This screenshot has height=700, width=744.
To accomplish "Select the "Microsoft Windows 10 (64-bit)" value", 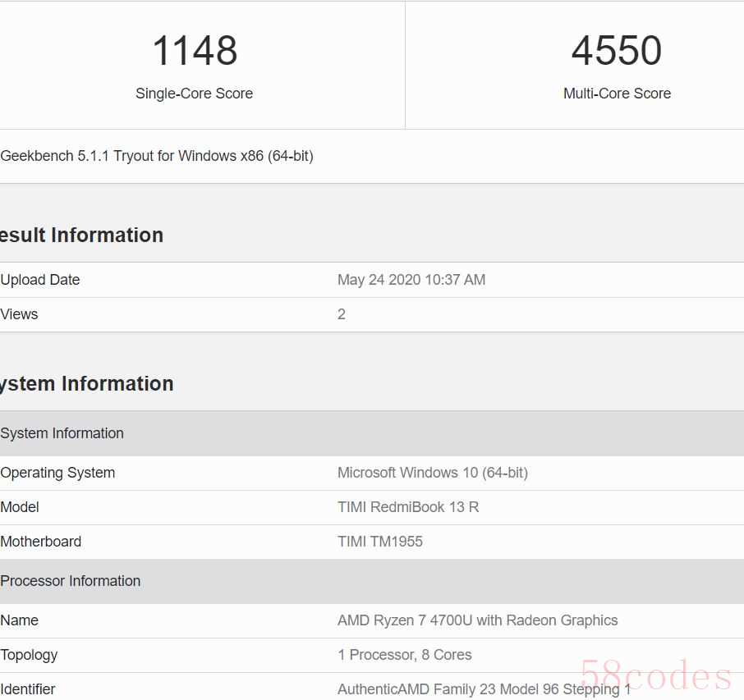I will 433,473.
